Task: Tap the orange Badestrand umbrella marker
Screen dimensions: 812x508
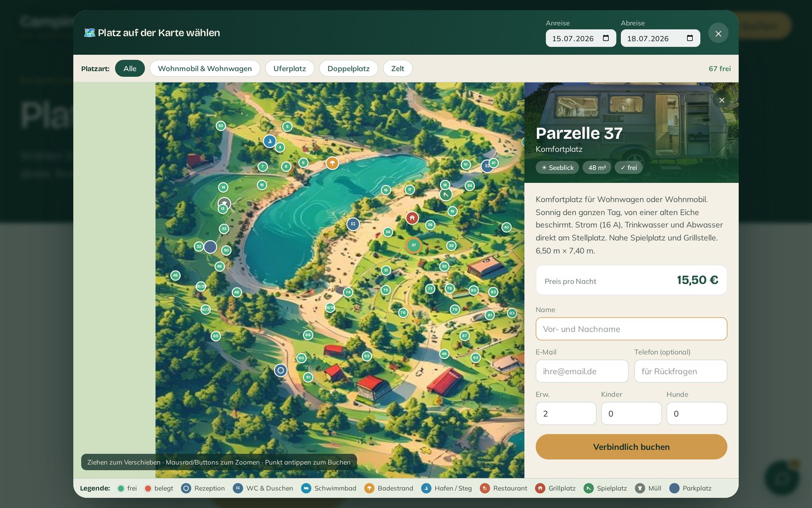Action: coord(332,163)
